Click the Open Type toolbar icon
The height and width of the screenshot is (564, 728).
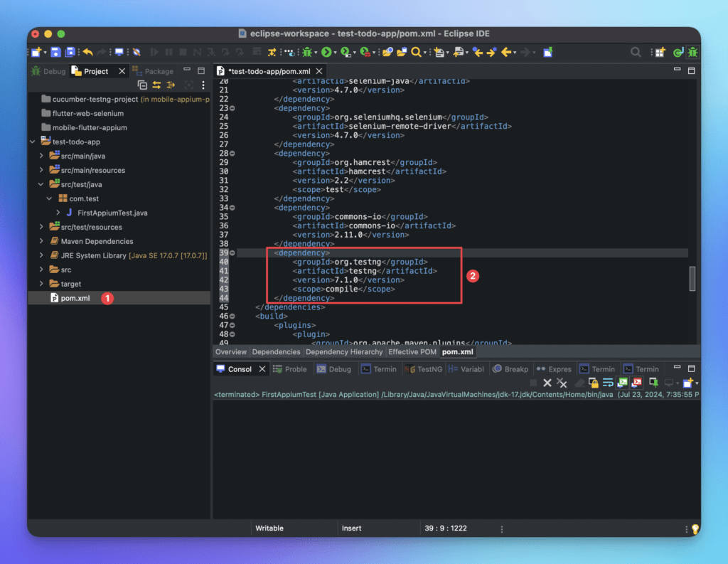387,52
